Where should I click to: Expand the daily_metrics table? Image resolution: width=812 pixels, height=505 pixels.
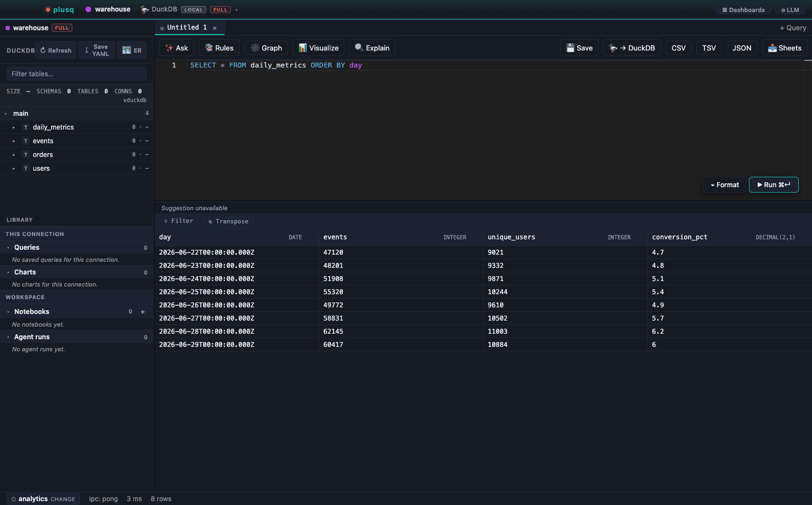pos(14,127)
